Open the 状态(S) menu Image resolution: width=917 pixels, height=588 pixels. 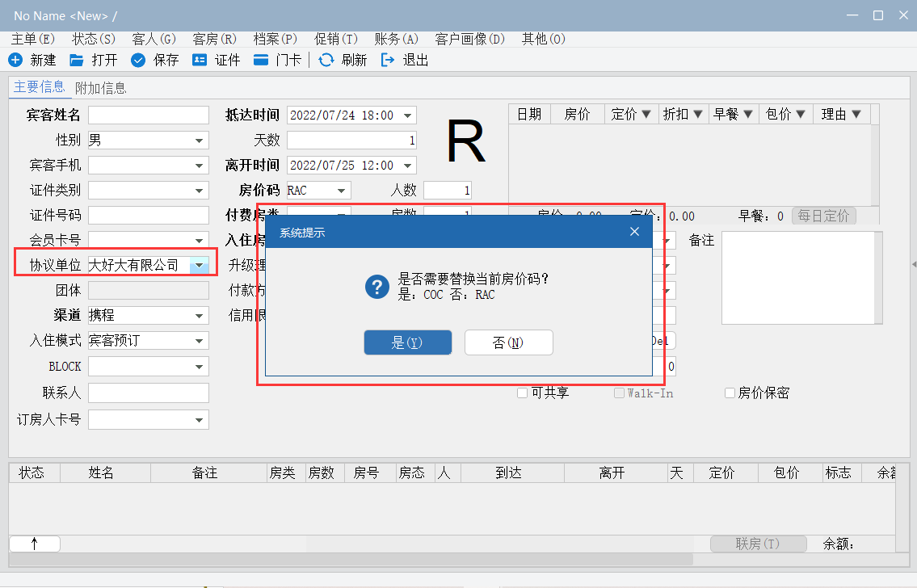coord(94,39)
